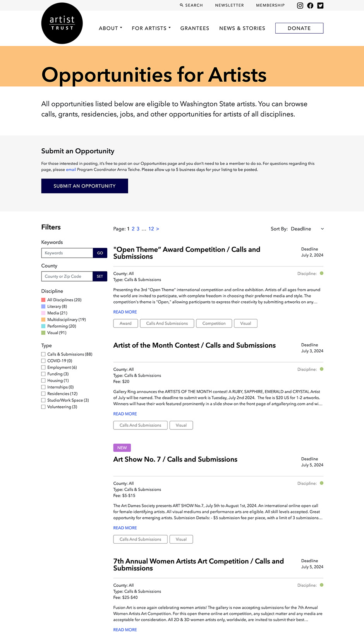
Task: Focus the County or Zip Code field
Action: click(67, 276)
